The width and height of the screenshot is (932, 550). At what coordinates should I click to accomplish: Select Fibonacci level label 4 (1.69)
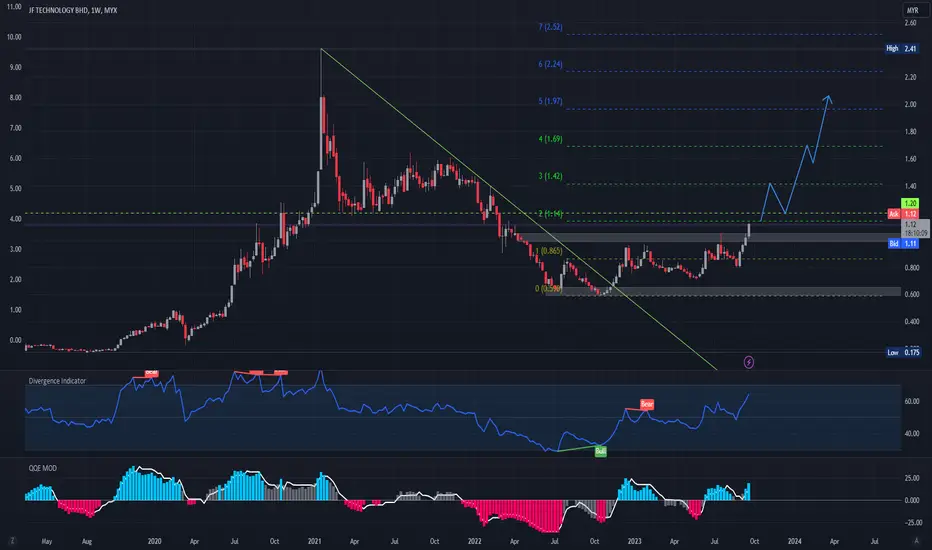(x=550, y=139)
